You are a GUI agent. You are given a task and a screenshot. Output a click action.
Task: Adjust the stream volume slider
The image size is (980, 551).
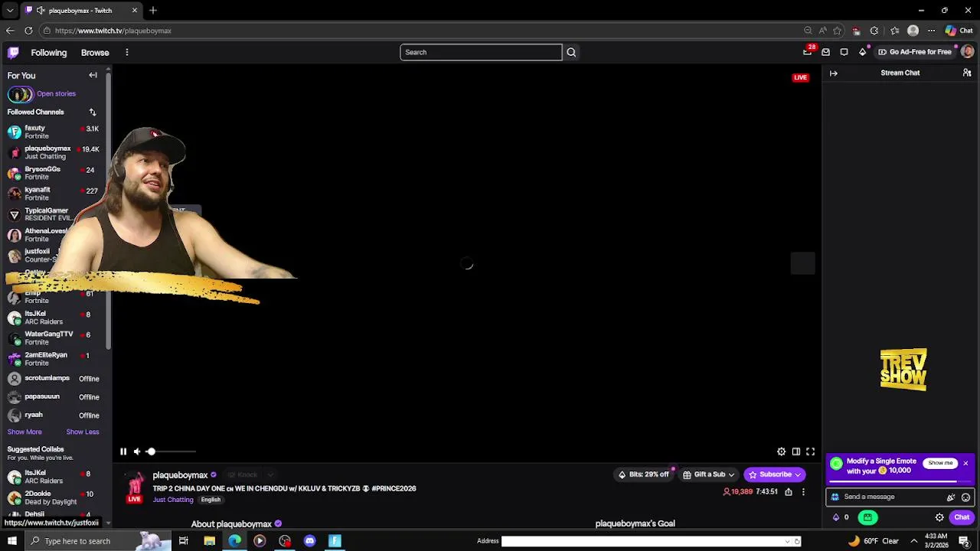[x=171, y=452]
